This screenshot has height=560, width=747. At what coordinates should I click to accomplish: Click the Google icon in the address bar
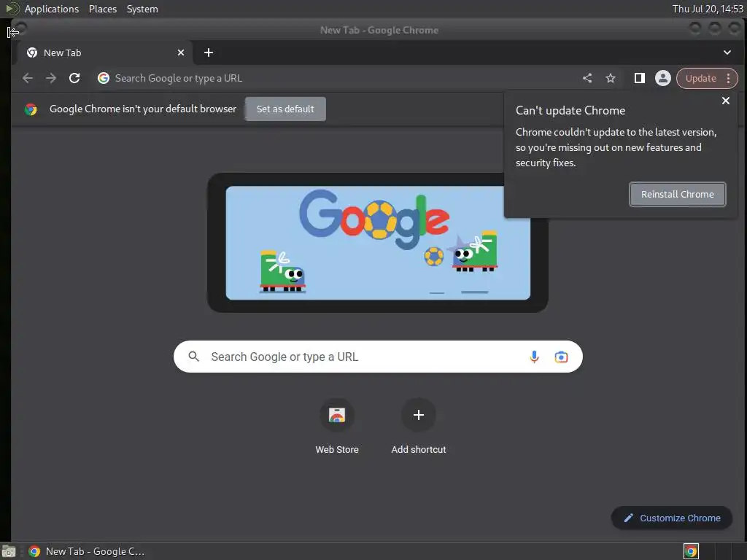104,78
